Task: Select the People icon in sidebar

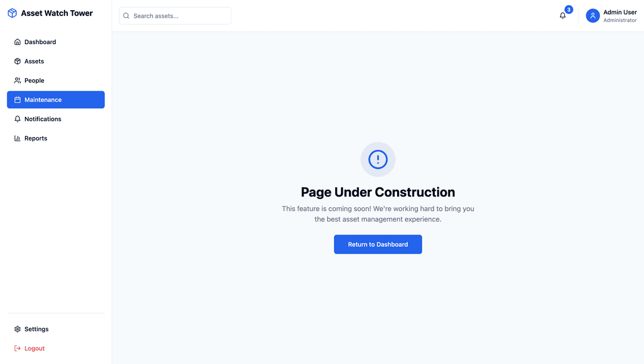Action: [17, 80]
